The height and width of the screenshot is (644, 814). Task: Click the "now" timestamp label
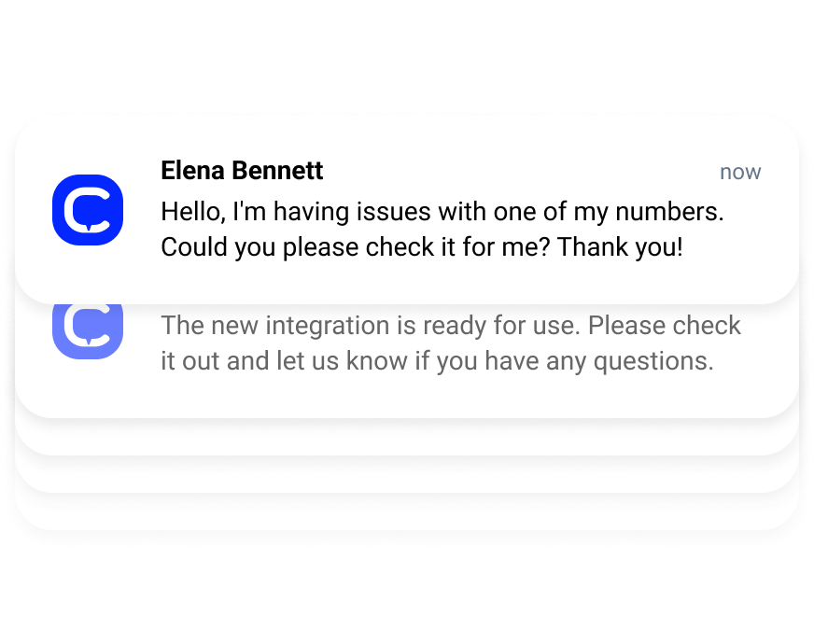click(740, 172)
